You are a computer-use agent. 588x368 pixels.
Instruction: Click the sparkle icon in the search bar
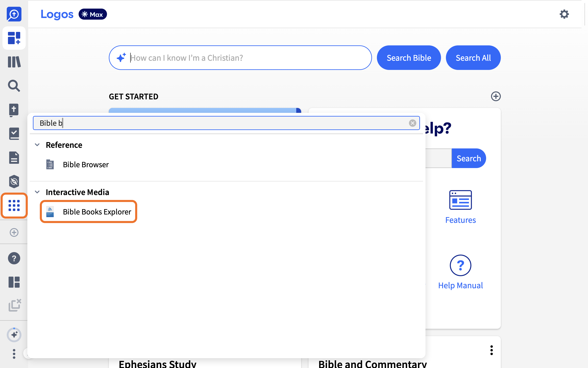121,57
